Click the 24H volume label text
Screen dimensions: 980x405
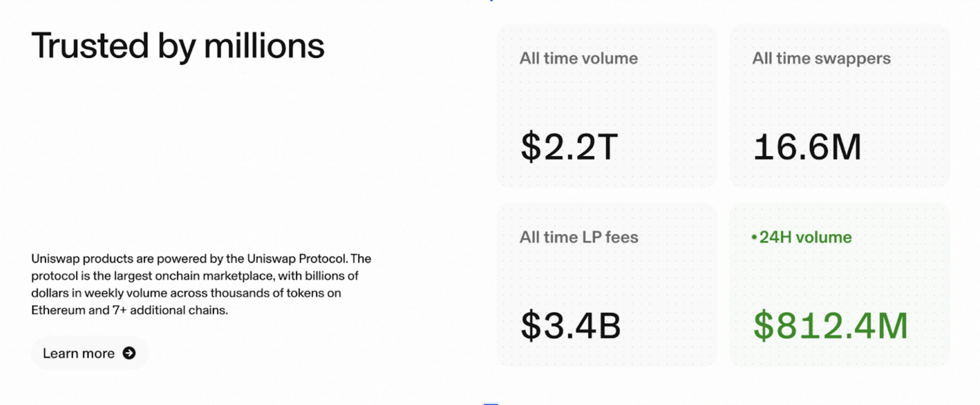click(805, 237)
